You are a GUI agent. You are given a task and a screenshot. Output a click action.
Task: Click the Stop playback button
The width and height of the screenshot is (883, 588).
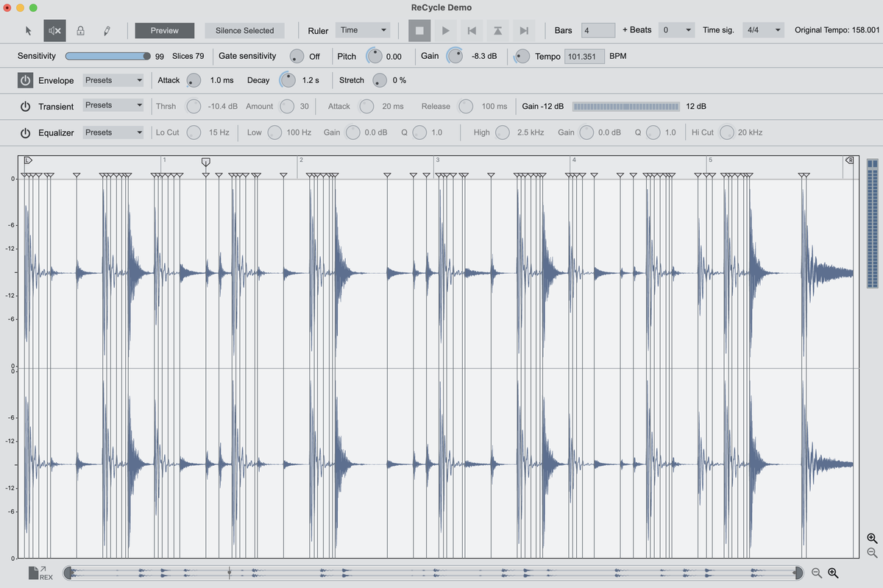(x=419, y=30)
